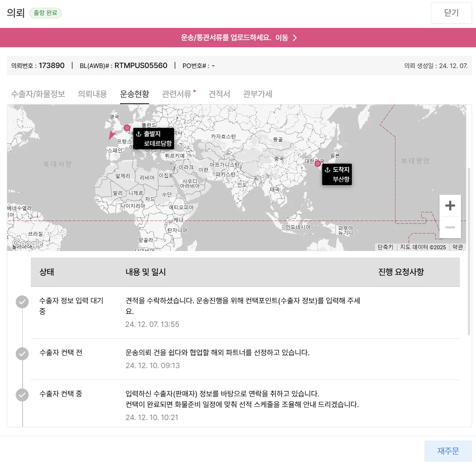476x463 pixels.
Task: Click check icon beside 수출자 컨택 중
Action: [x=22, y=395]
